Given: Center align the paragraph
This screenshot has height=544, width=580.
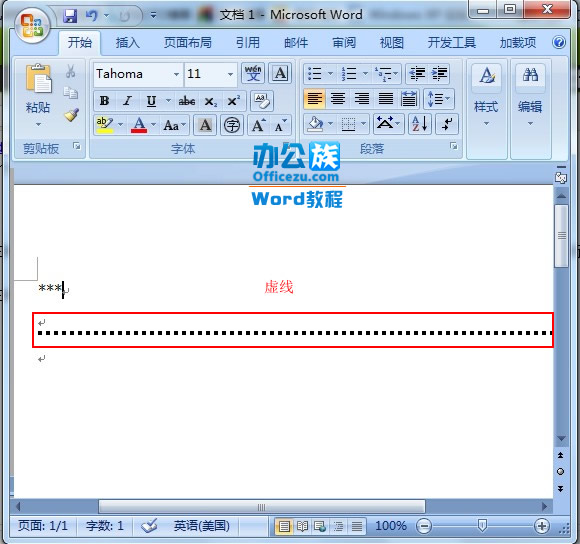Looking at the screenshot, I should pyautogui.click(x=338, y=99).
